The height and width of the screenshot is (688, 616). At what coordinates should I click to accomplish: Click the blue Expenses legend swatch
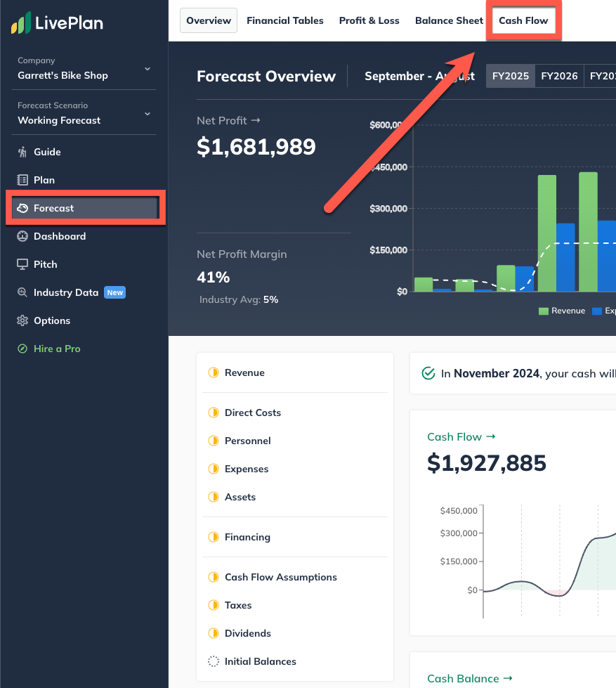[597, 311]
